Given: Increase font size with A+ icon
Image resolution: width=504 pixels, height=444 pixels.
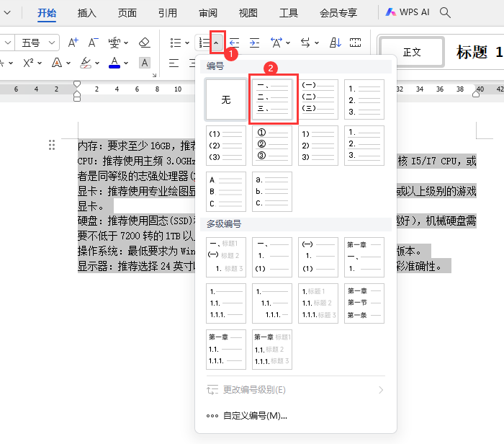Looking at the screenshot, I should 73,42.
